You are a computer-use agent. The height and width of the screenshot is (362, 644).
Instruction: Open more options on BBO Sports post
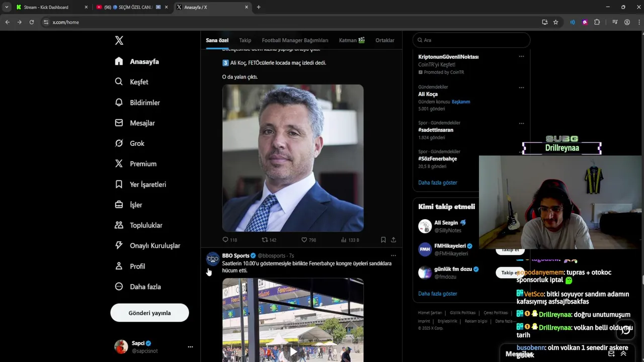point(393,255)
